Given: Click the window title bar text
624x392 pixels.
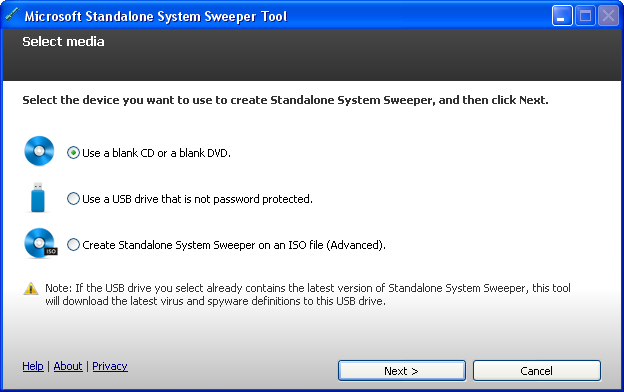Looking at the screenshot, I should coord(156,16).
